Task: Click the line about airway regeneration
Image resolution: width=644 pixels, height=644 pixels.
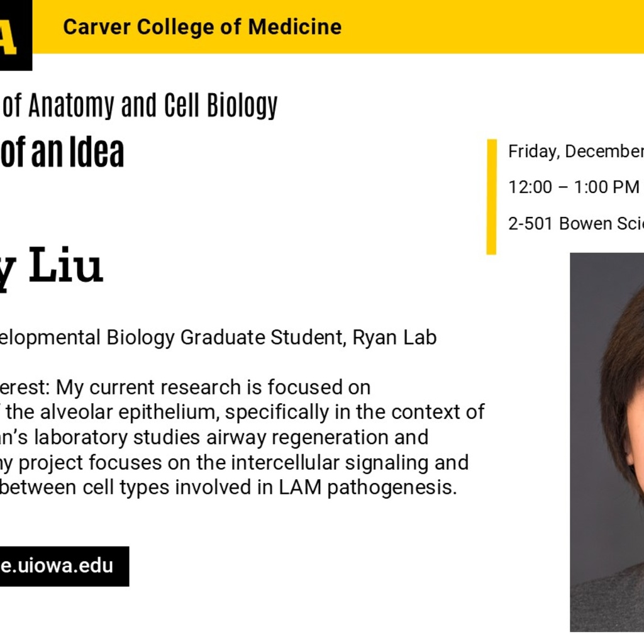Action: coord(214,438)
